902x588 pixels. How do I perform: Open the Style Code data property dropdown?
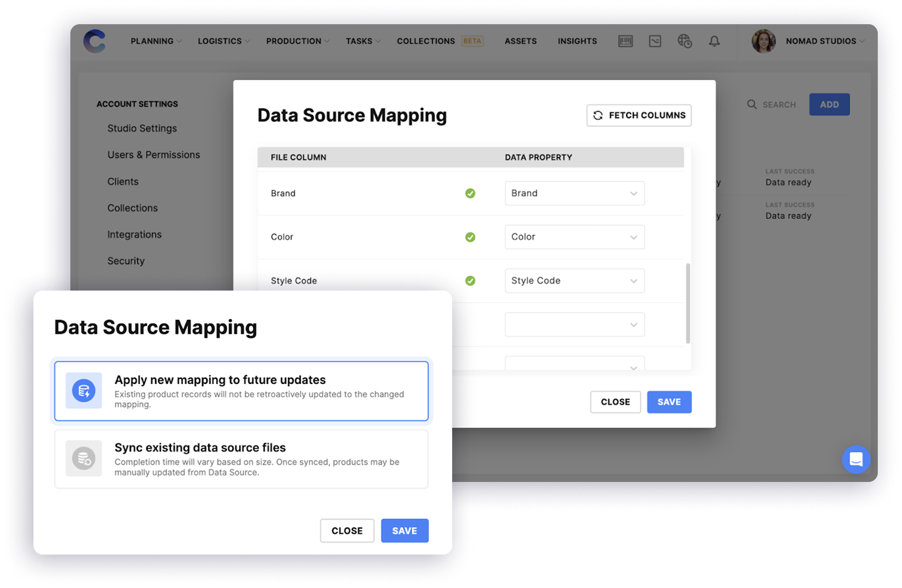pyautogui.click(x=575, y=281)
